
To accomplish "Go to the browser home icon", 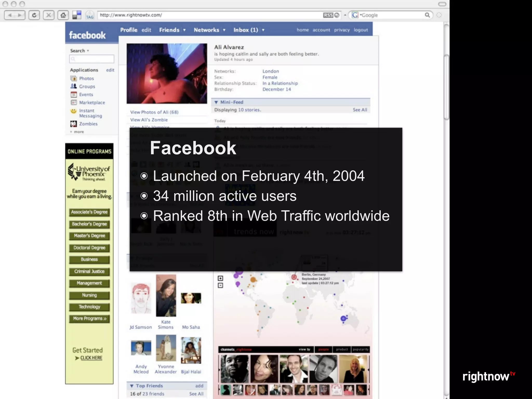I will click(x=63, y=15).
